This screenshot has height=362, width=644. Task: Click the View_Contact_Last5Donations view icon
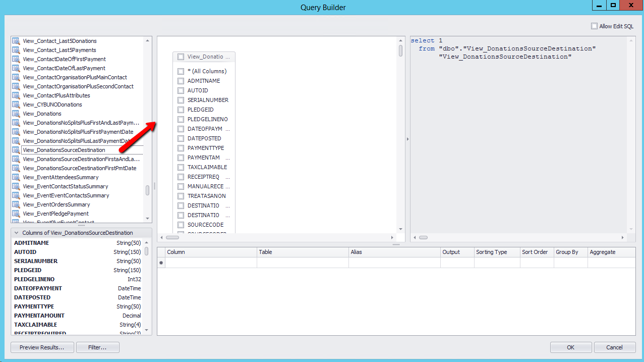point(16,41)
